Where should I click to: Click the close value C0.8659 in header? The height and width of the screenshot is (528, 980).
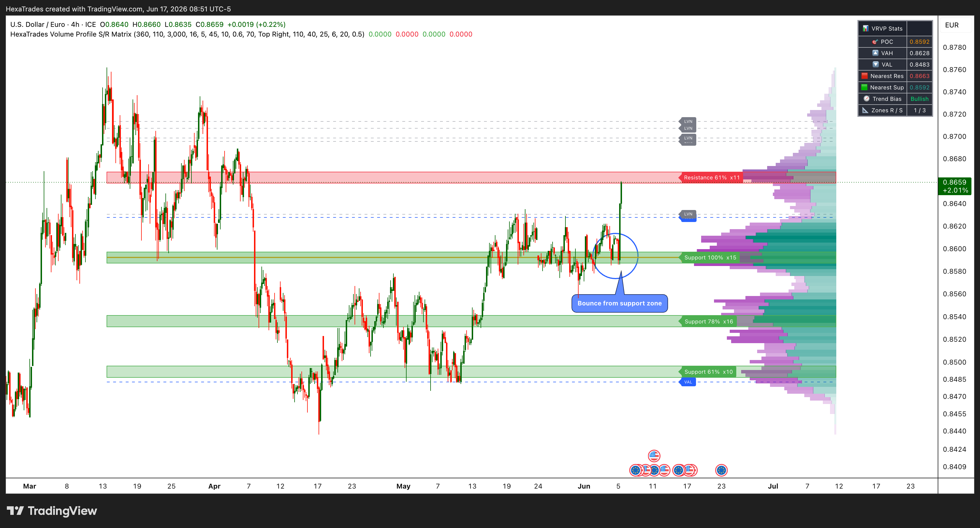(x=209, y=24)
